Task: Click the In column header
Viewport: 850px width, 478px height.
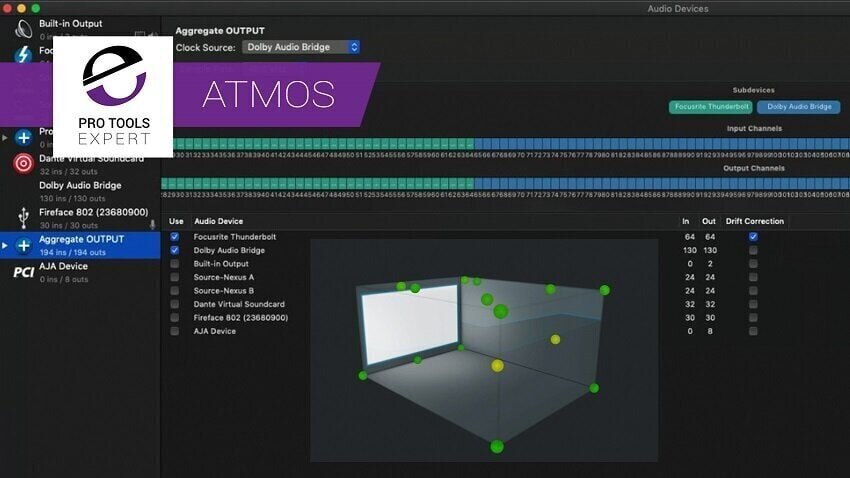Action: 686,221
